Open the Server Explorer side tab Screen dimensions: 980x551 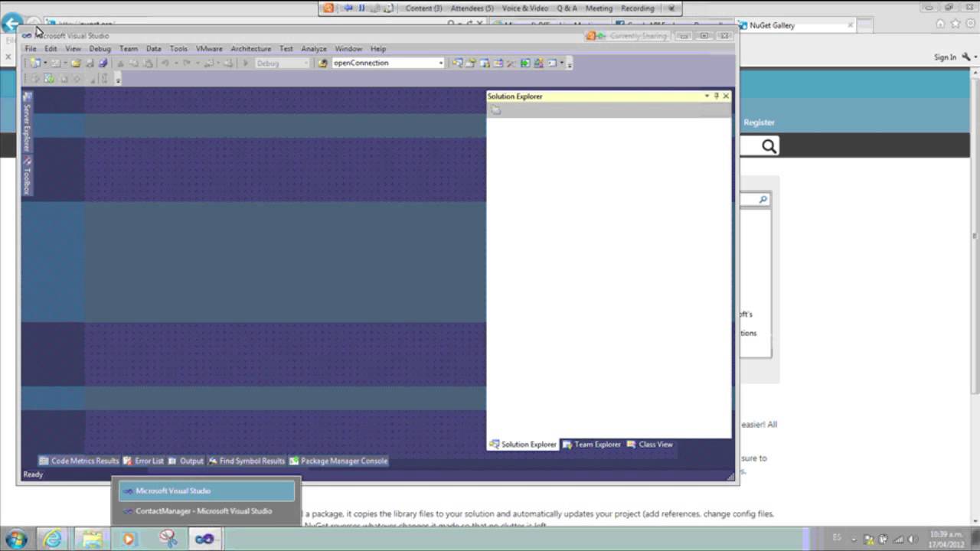click(x=27, y=122)
